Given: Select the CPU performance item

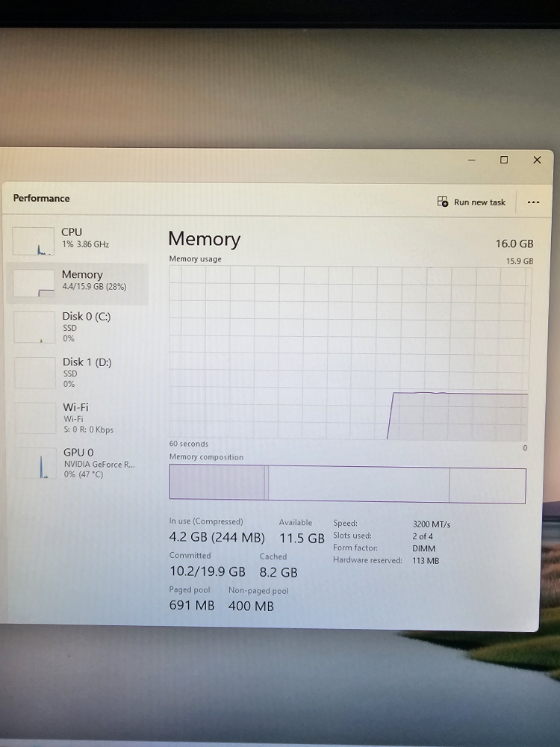Looking at the screenshot, I should pos(78,240).
